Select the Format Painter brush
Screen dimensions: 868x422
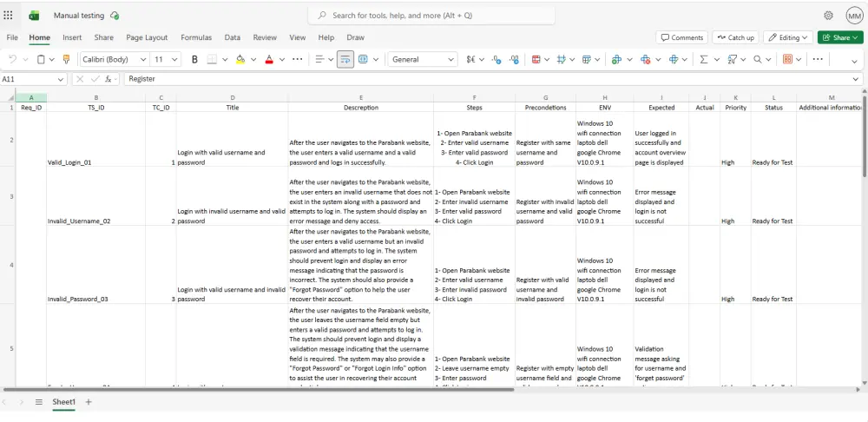coord(67,59)
